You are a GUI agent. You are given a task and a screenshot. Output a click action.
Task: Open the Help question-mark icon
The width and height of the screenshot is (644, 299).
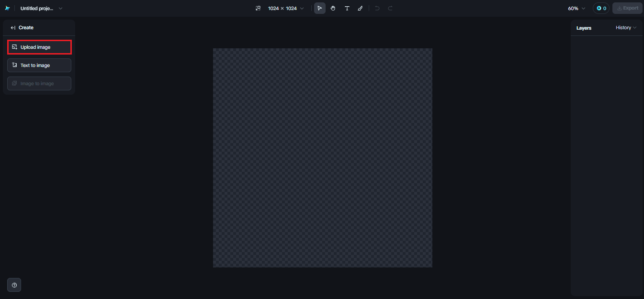click(14, 285)
